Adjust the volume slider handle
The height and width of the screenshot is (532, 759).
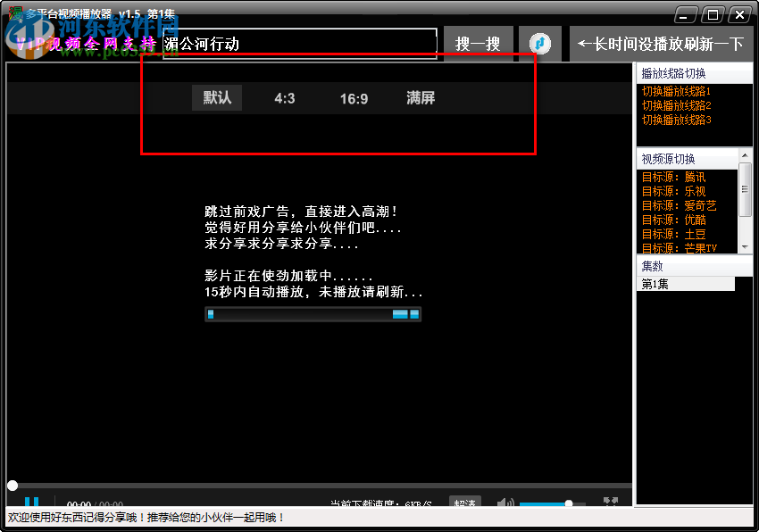pos(569,502)
